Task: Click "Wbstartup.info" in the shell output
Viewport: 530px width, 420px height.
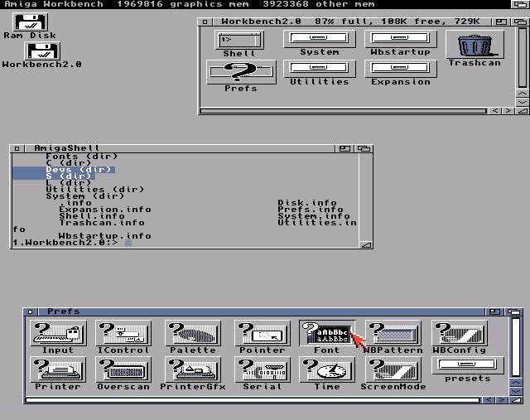Action: 105,236
